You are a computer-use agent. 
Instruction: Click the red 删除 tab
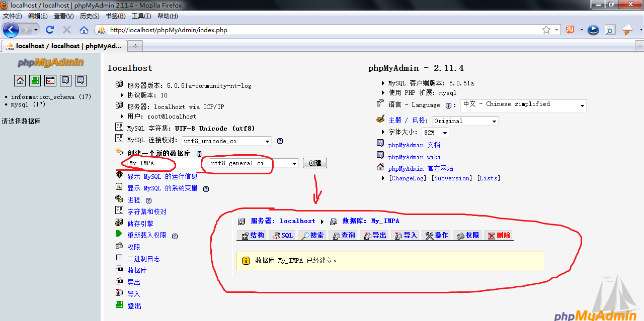[x=499, y=235]
